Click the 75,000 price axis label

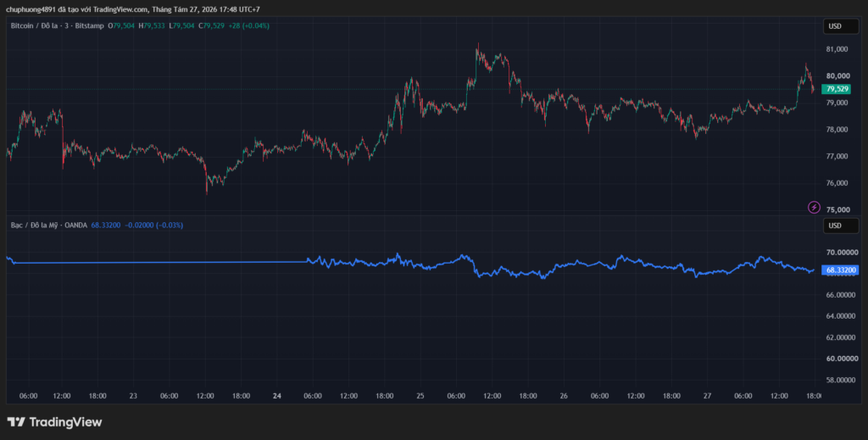click(837, 209)
